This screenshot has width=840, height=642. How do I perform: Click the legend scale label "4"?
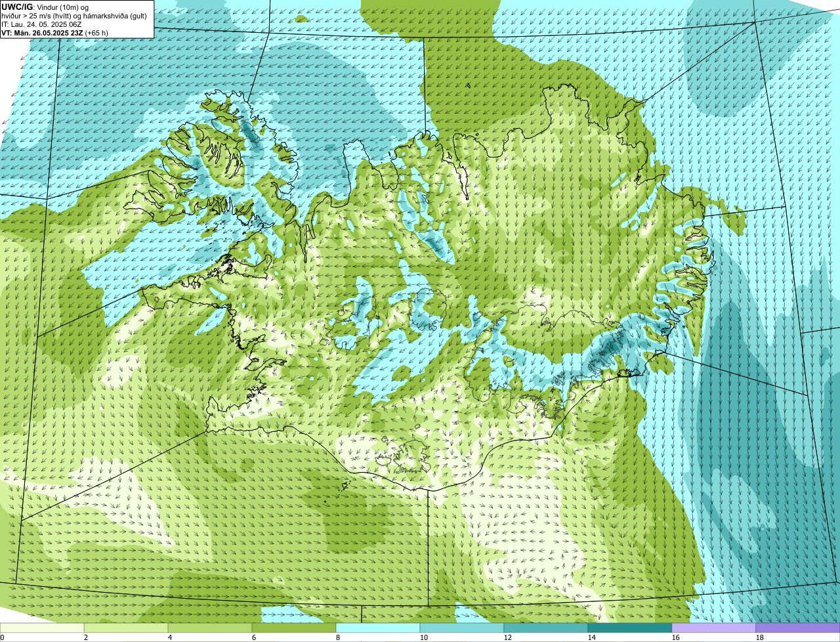(170, 637)
